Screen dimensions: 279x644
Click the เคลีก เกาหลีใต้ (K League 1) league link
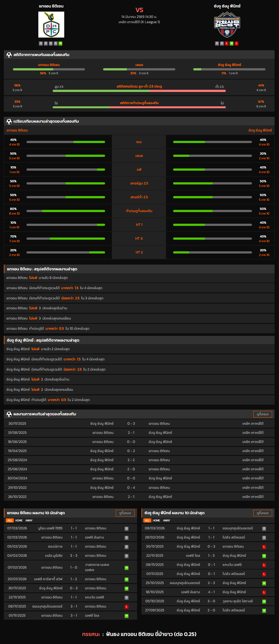(139, 22)
